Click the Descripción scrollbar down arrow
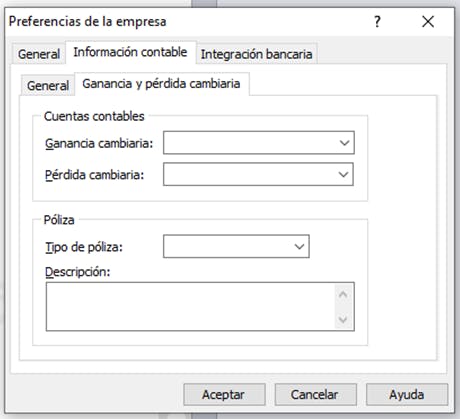Viewport: 460px width, 419px height. tap(343, 320)
